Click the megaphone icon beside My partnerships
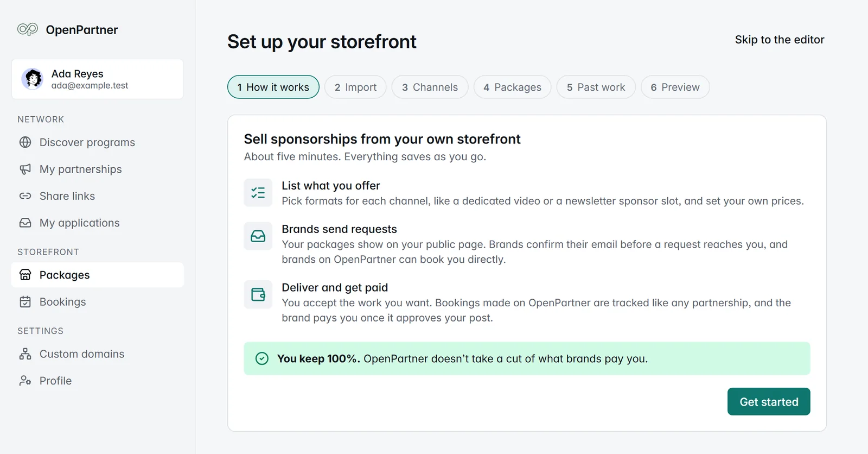 (25, 169)
